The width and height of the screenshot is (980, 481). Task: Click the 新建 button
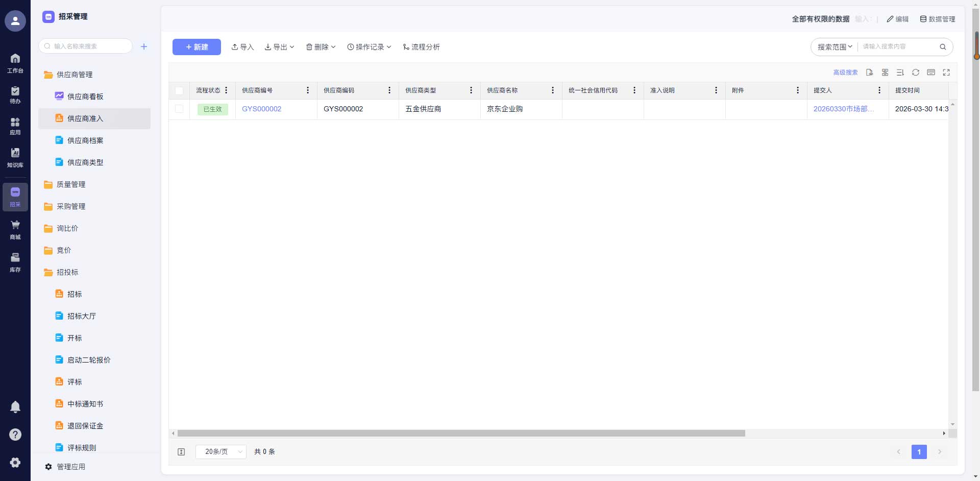click(x=197, y=47)
